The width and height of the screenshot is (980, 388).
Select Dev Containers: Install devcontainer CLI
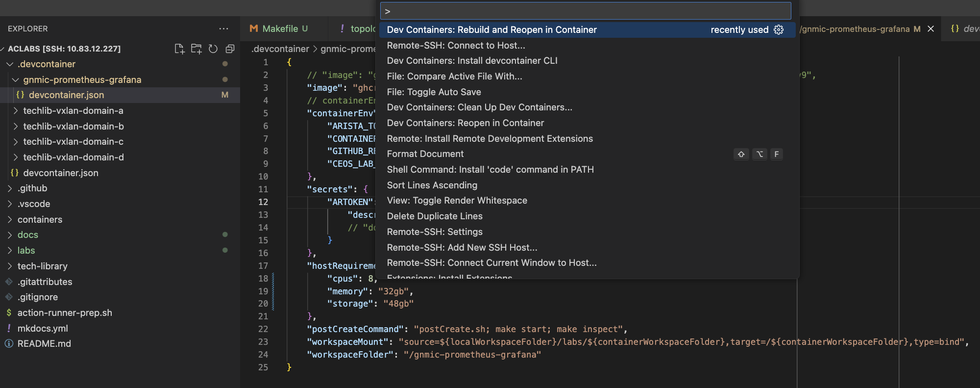[587, 61]
